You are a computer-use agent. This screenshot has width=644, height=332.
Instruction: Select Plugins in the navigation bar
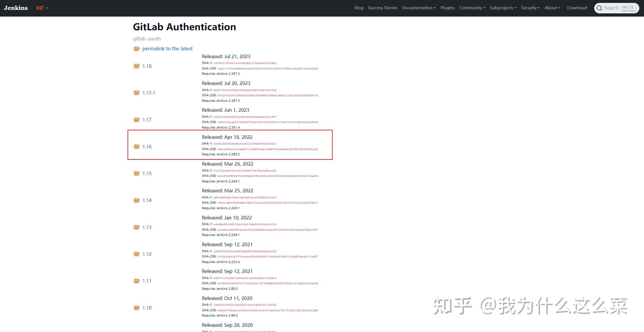(447, 8)
